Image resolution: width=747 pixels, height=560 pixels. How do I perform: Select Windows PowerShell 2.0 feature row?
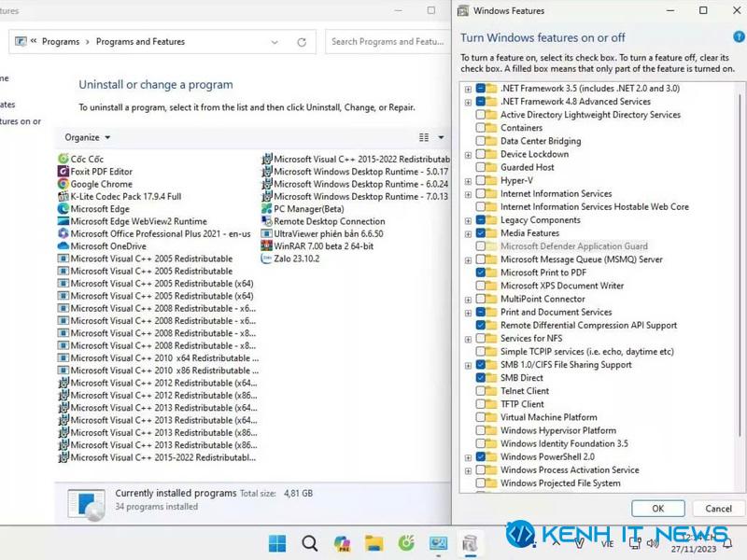(x=547, y=456)
